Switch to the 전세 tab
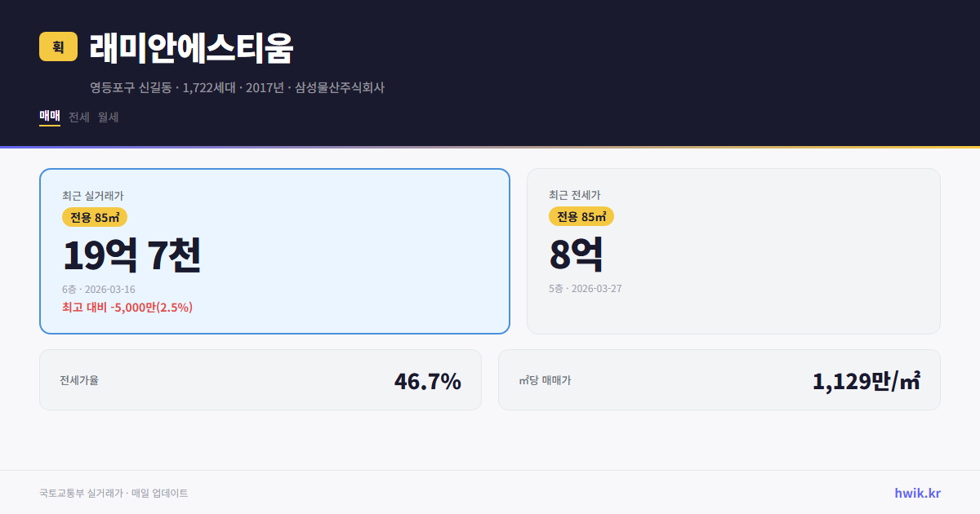The width and height of the screenshot is (980, 514). 78,117
